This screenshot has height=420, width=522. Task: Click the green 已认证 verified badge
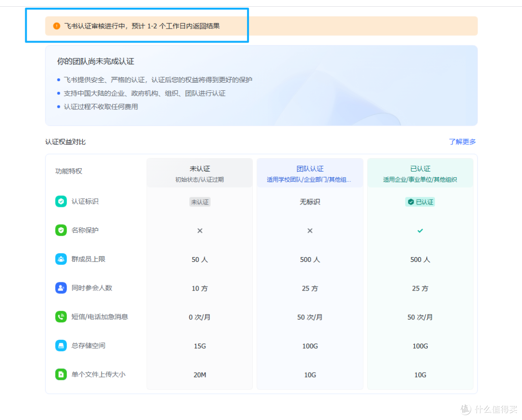[x=420, y=202]
